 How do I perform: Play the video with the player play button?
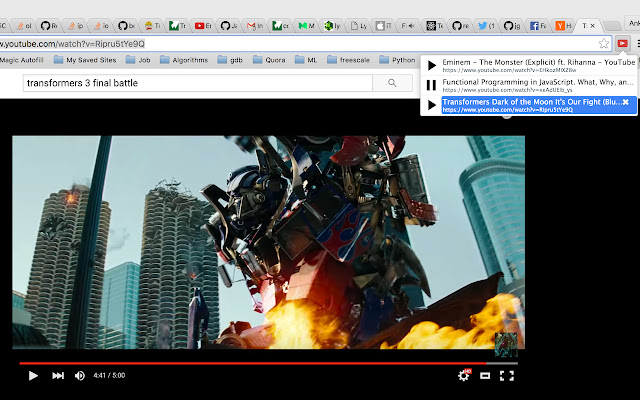tap(33, 376)
